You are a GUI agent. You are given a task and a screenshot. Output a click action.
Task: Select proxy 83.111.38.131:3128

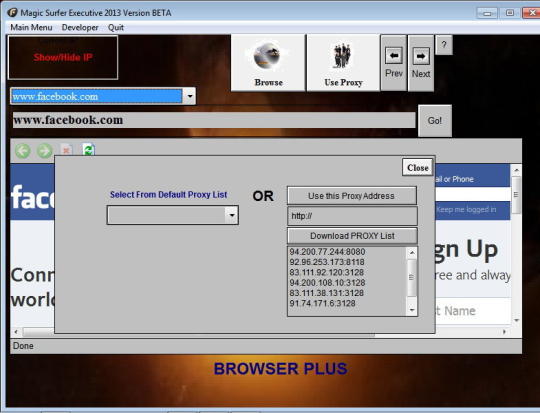(326, 293)
